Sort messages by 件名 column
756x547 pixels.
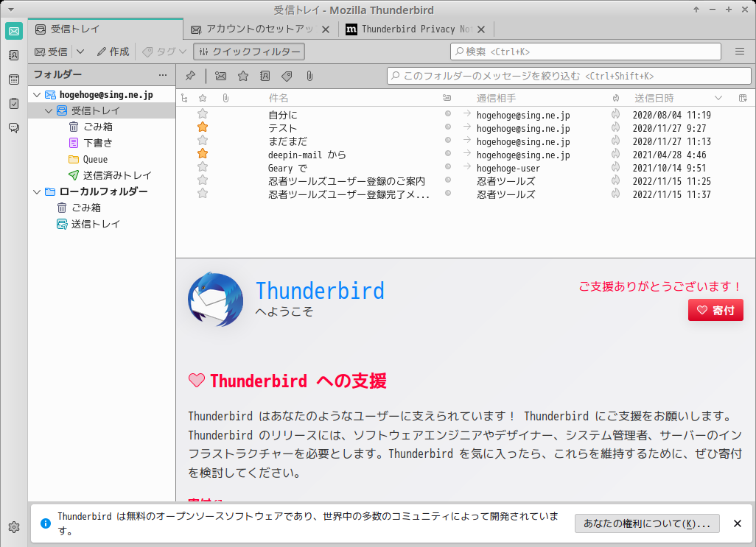tap(279, 98)
